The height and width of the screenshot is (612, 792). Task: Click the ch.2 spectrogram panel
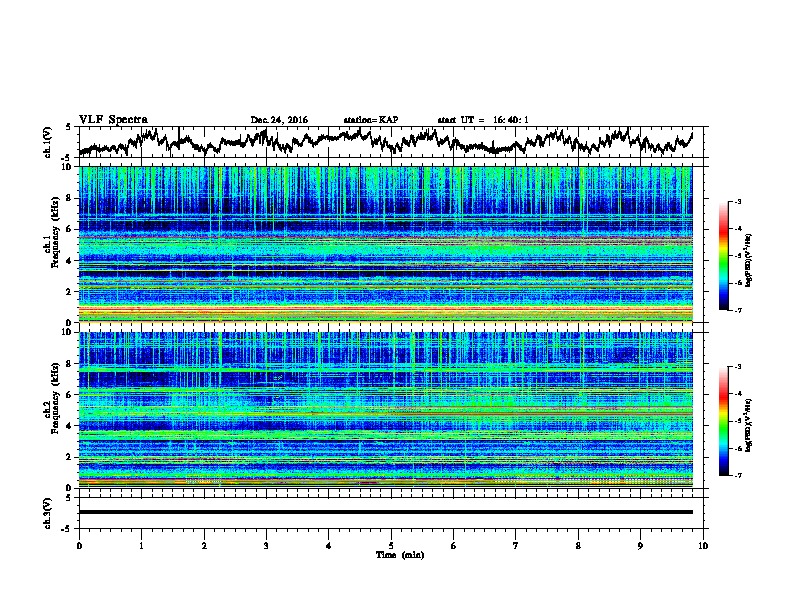coord(386,410)
